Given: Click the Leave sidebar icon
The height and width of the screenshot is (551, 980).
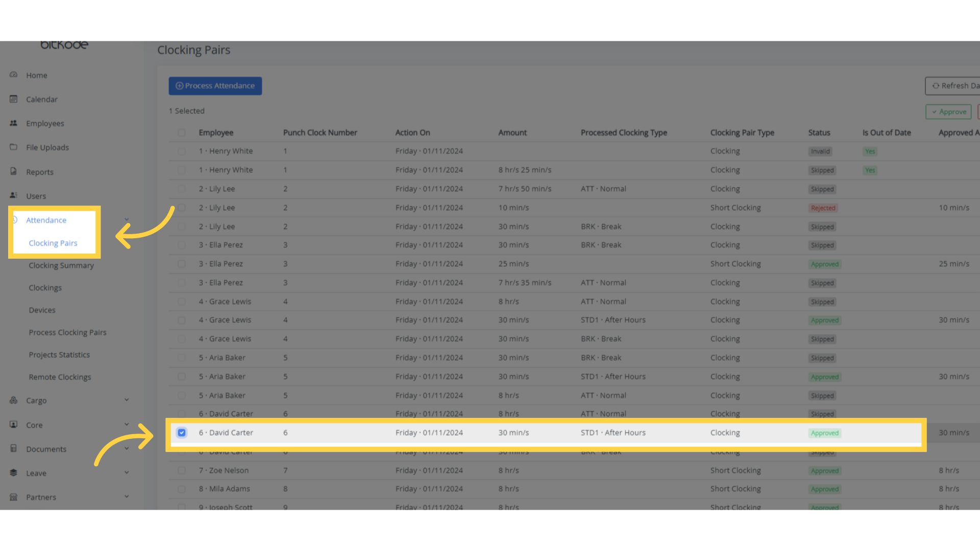Looking at the screenshot, I should [14, 472].
